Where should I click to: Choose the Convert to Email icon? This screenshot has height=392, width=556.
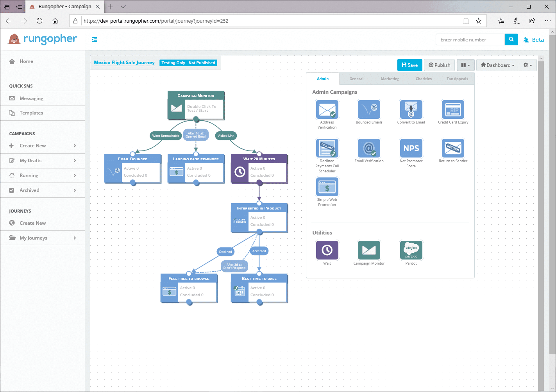(x=411, y=109)
